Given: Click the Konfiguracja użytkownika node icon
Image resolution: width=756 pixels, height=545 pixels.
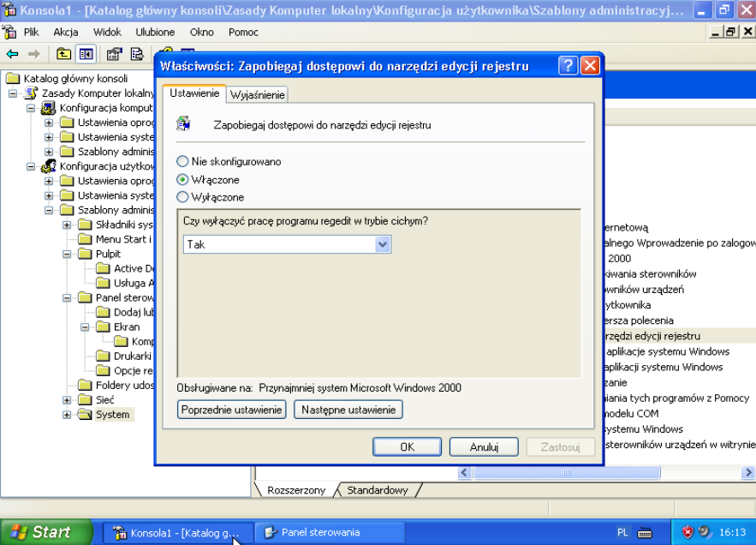Looking at the screenshot, I should pos(49,166).
